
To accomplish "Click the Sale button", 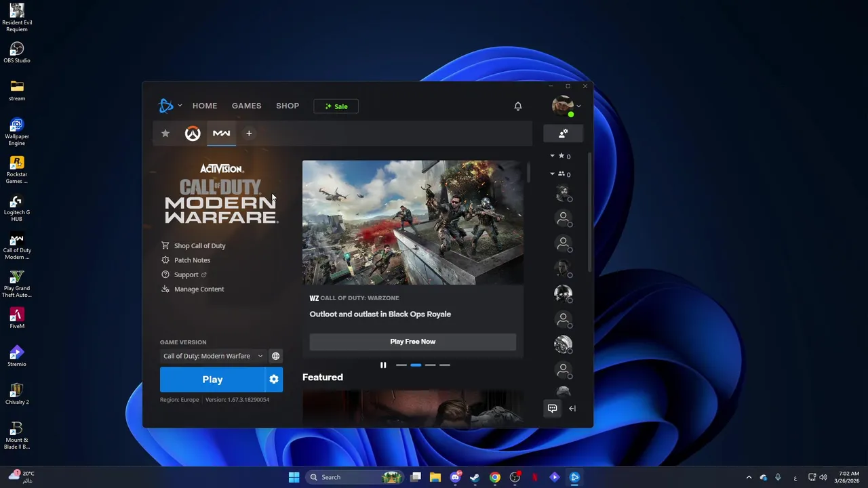I will 336,106.
